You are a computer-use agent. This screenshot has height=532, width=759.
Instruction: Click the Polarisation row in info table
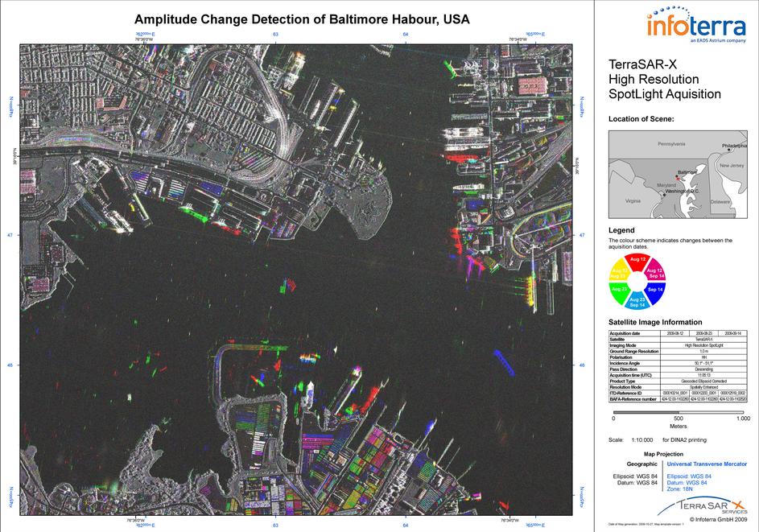[633, 357]
